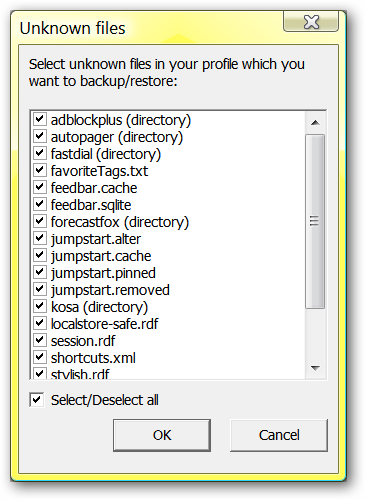The image size is (365, 500).
Task: Toggle the feedbar.sqlite checkbox
Action: pos(40,204)
